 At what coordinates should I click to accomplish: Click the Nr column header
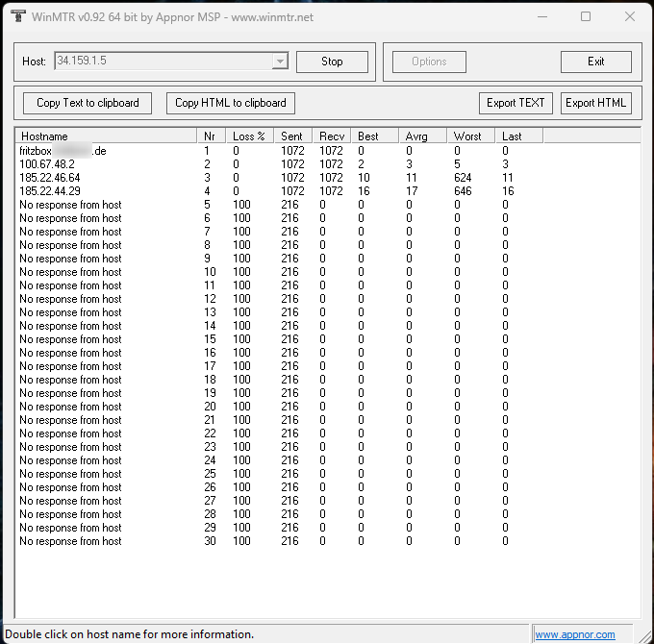[211, 136]
